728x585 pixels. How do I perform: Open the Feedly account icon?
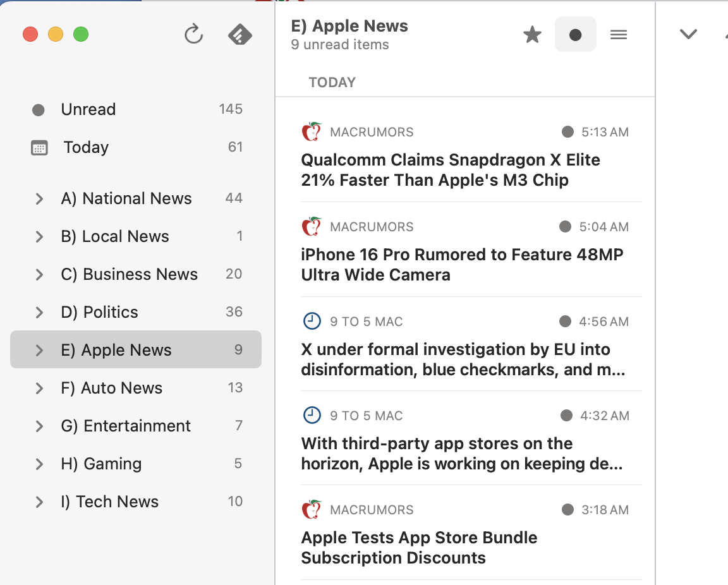point(240,35)
